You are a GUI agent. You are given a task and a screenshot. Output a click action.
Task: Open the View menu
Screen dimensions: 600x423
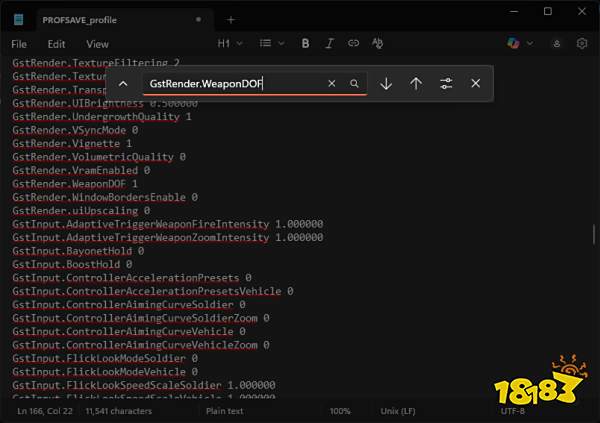point(97,44)
